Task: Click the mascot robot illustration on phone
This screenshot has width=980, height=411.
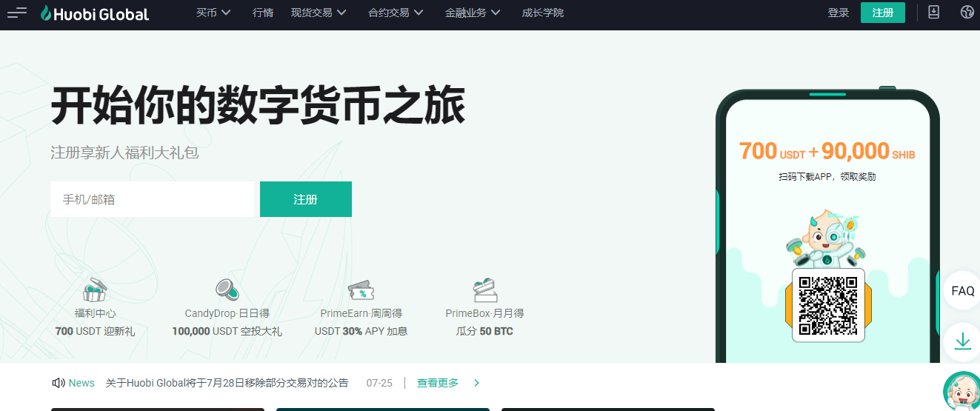Action: coord(825,238)
